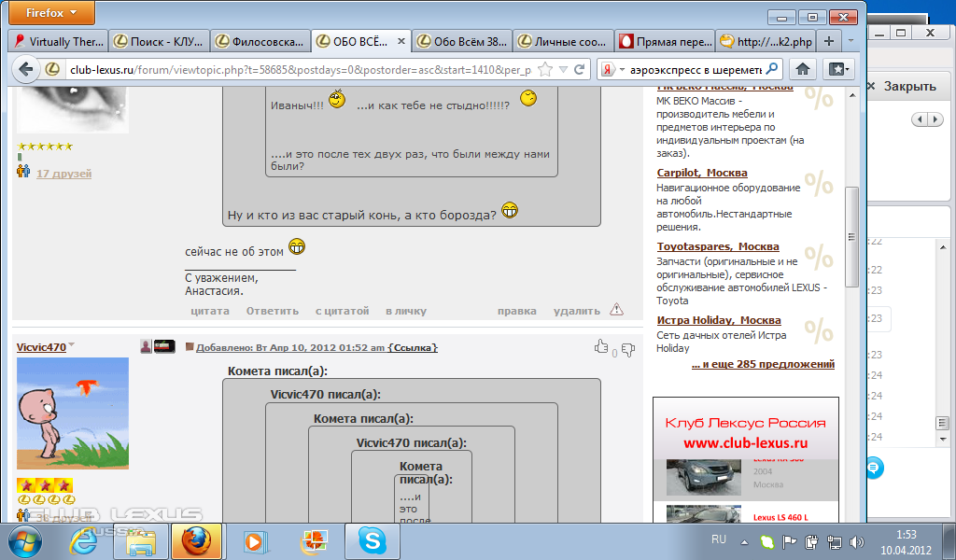Expand the URL history dropdown arrow
The width and height of the screenshot is (956, 560).
click(564, 69)
